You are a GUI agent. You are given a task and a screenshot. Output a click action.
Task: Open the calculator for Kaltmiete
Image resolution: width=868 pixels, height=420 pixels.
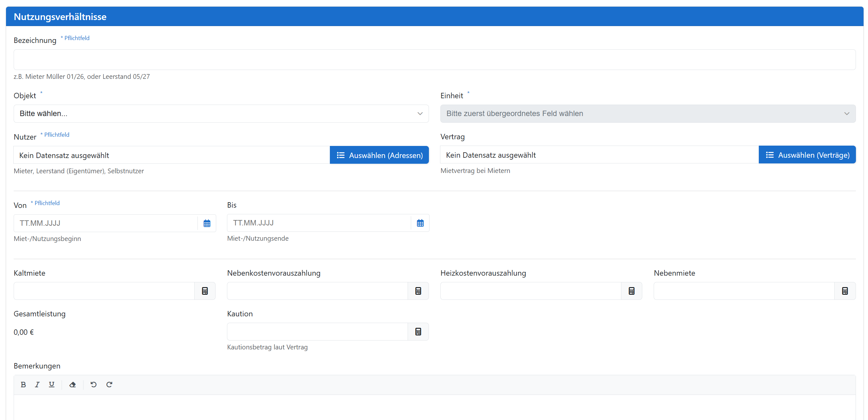tap(204, 291)
